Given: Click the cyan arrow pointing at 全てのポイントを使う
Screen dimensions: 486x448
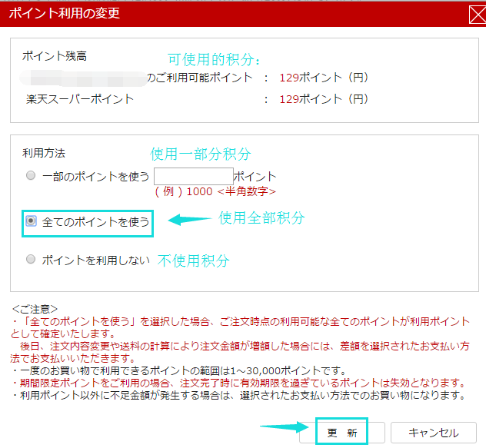Looking at the screenshot, I should click(189, 220).
